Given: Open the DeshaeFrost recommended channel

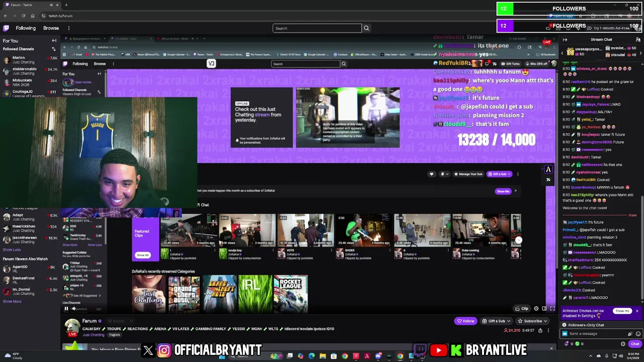Looking at the screenshot, I should point(30,280).
